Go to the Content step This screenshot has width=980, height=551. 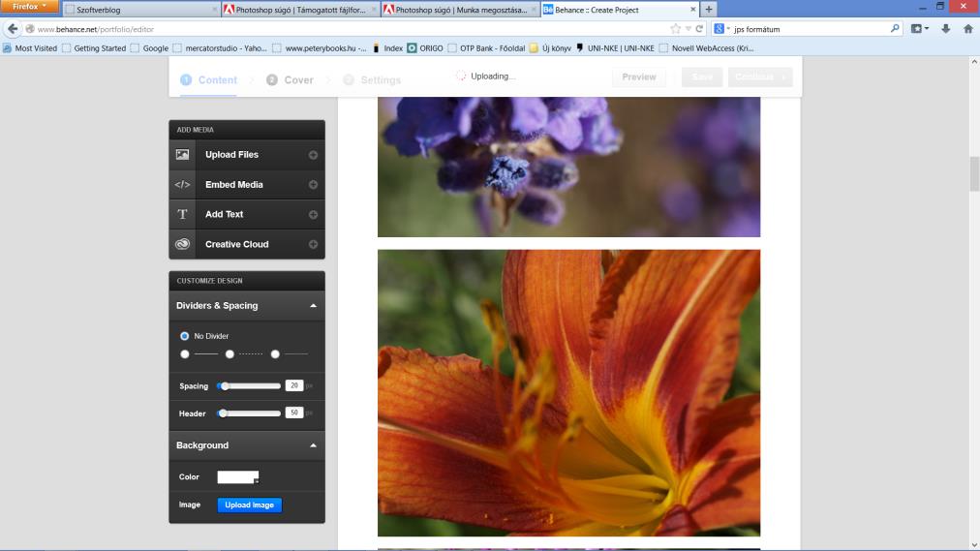tap(209, 80)
